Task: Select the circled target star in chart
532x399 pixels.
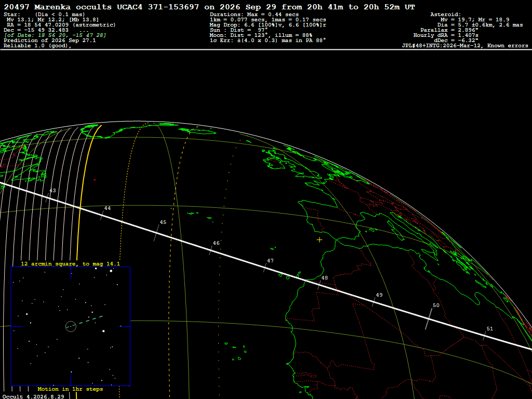Action: (x=71, y=326)
